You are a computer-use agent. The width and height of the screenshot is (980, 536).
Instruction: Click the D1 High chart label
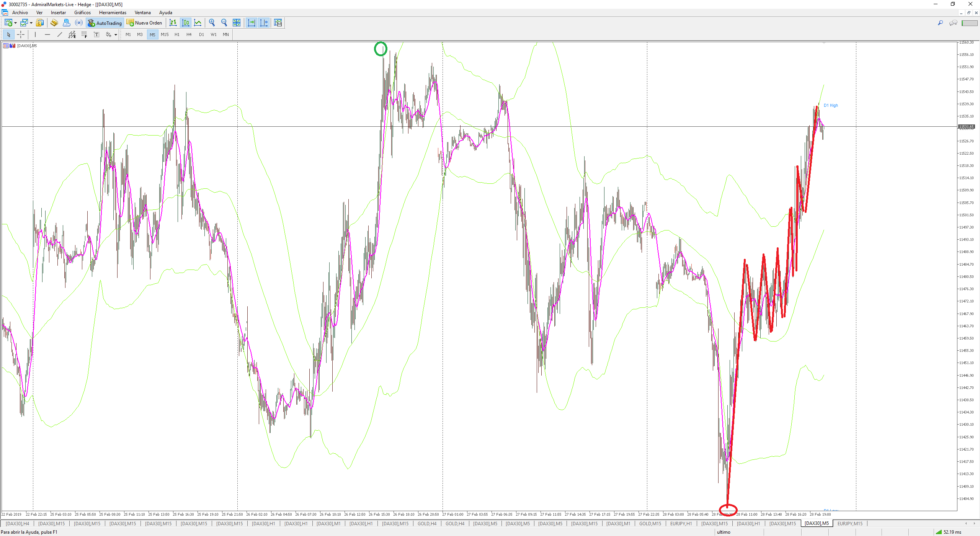[x=830, y=105]
